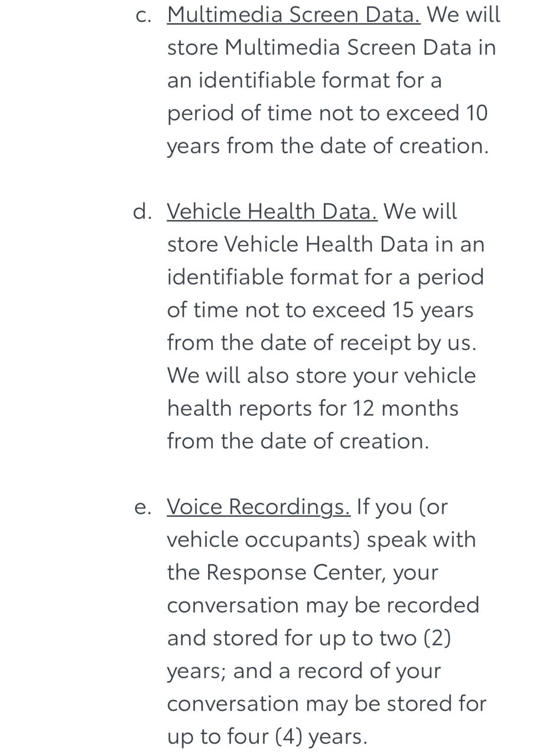Click the underlined Multimedia Screen Data heading
The height and width of the screenshot is (756, 533).
tap(294, 15)
